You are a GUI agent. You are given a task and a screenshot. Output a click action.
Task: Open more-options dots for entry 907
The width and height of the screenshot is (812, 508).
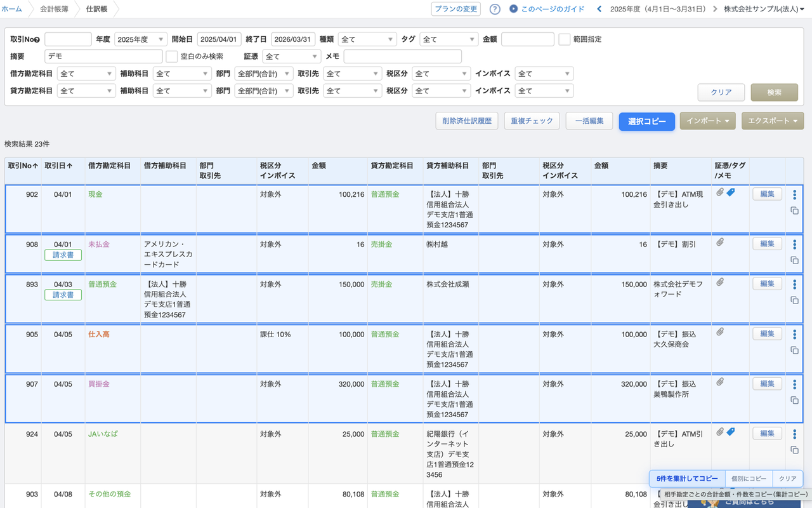coord(794,384)
